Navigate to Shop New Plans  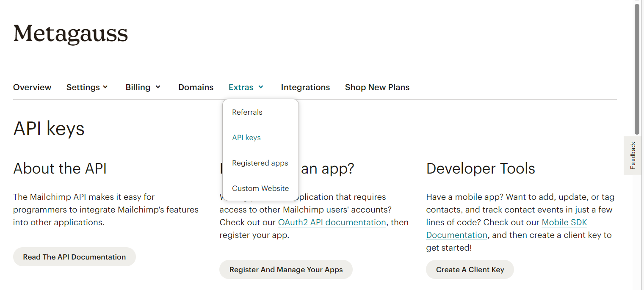point(377,87)
